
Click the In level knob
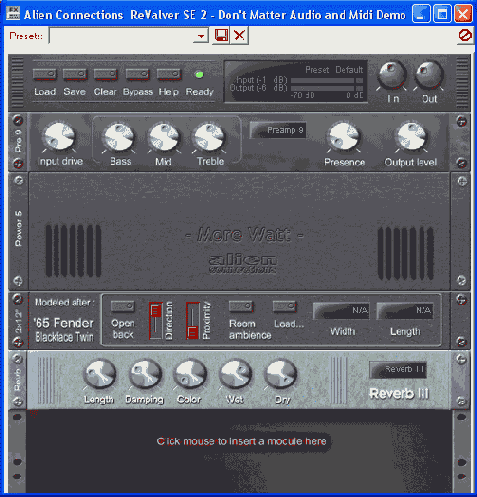392,76
